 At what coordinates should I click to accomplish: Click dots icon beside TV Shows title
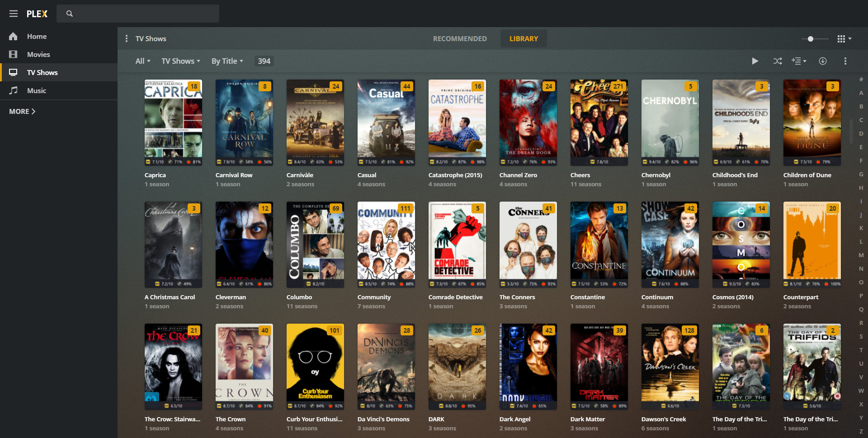pos(127,39)
